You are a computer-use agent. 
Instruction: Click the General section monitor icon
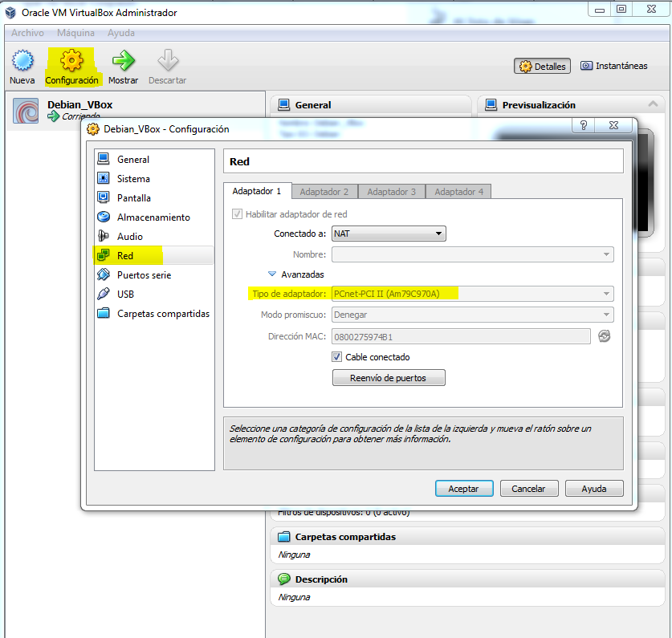[x=283, y=105]
